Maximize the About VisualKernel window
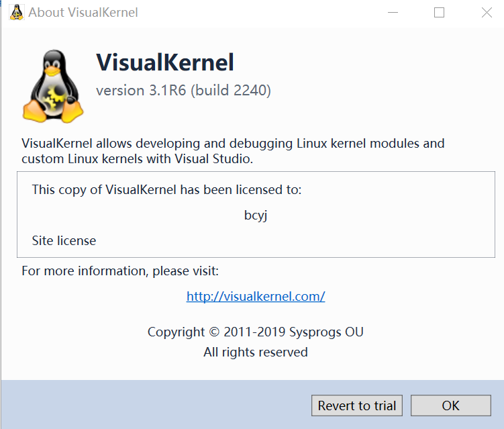The width and height of the screenshot is (504, 429). coord(439,13)
